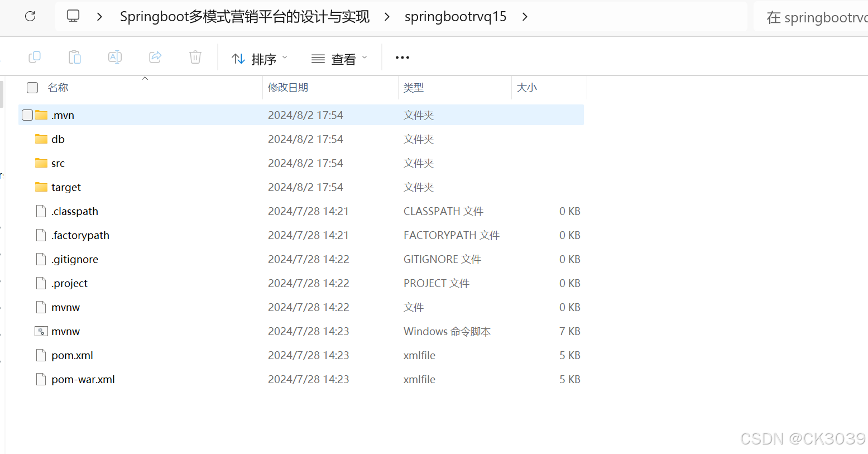Screen dimensions: 868x454
Task: Open the 排序 sort dropdown
Action: [259, 58]
